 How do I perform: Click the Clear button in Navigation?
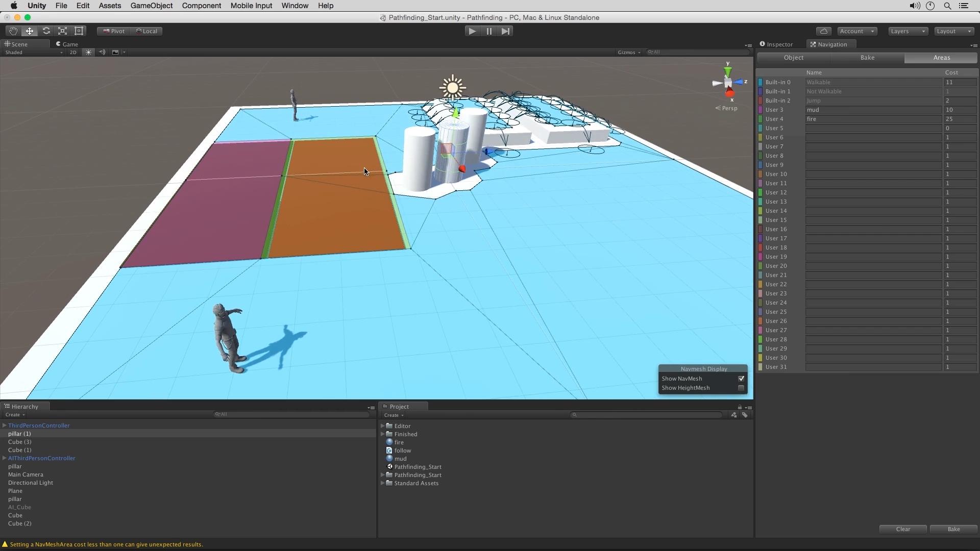902,529
